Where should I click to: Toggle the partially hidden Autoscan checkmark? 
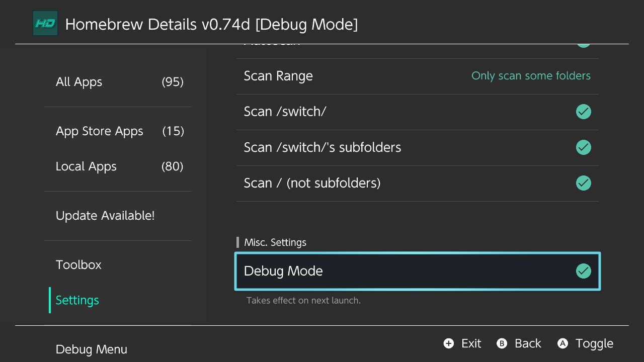point(584,45)
